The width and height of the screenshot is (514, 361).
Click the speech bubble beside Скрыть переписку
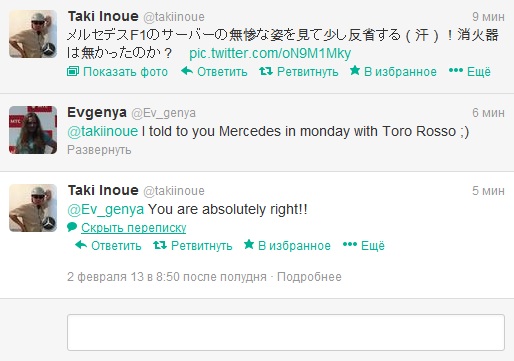coord(72,227)
